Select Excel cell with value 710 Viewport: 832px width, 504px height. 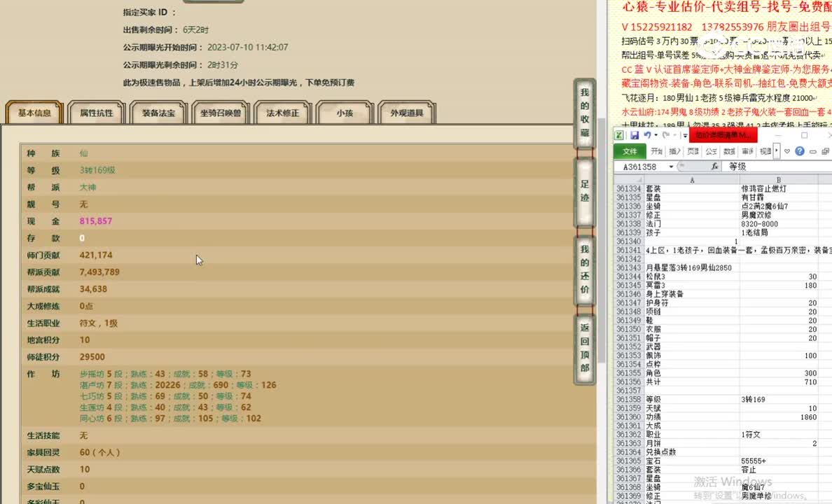pos(778,382)
